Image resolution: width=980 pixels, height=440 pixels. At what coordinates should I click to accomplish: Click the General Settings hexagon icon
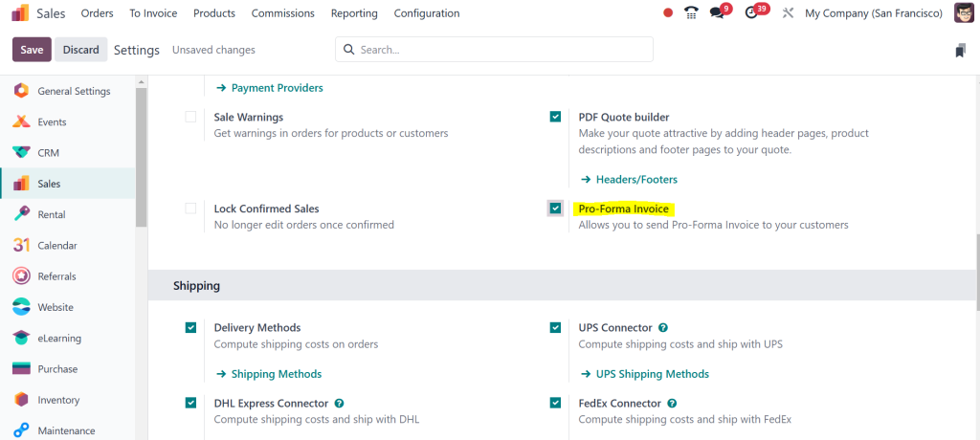point(21,91)
